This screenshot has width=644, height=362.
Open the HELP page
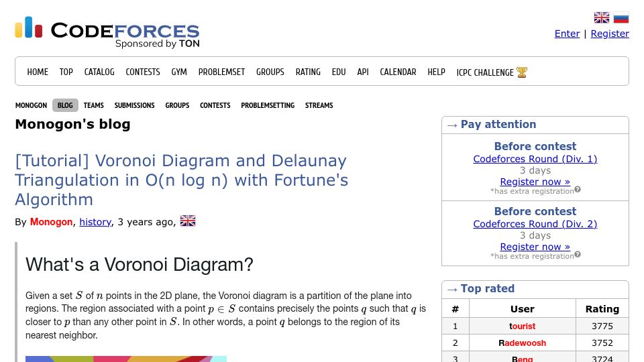pos(436,72)
